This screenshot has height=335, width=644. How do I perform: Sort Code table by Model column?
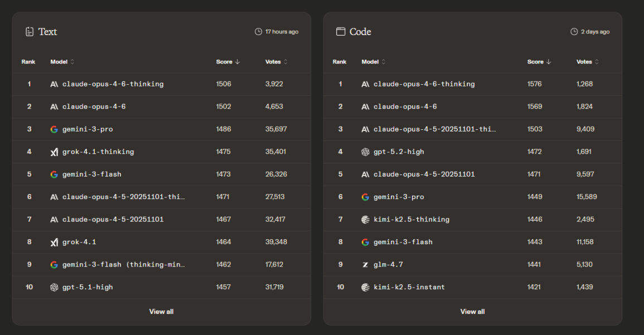pyautogui.click(x=374, y=61)
